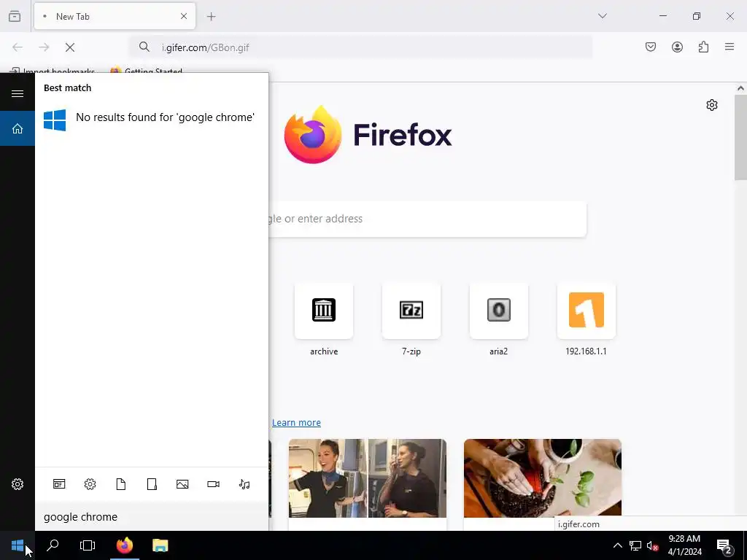Open the Extensions puzzle icon
This screenshot has width=747, height=560.
(703, 47)
